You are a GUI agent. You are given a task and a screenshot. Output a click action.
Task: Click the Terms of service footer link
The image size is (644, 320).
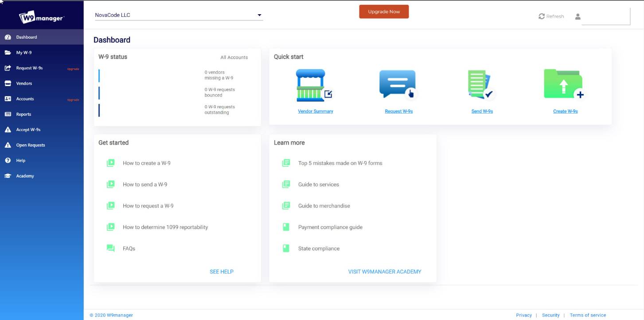coord(588,315)
